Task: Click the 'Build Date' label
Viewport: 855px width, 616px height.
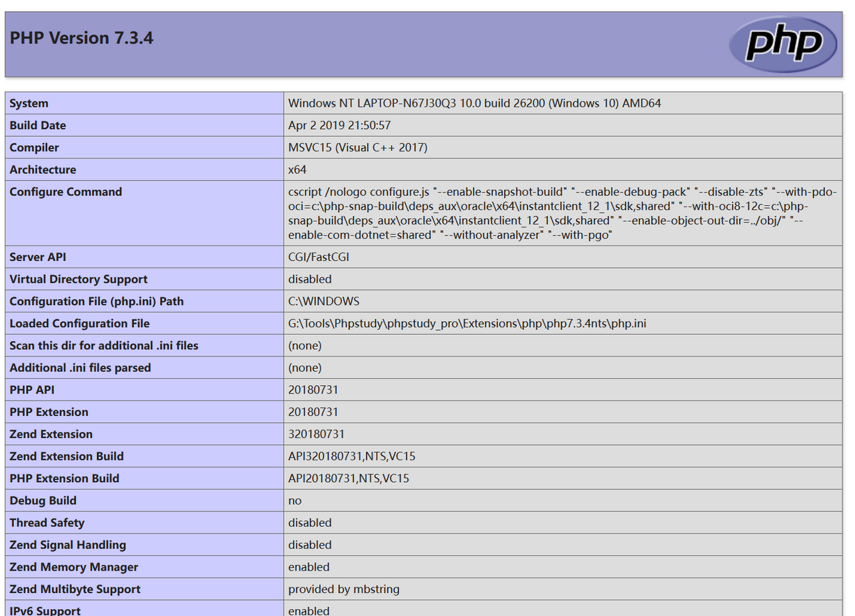Action: 38,126
